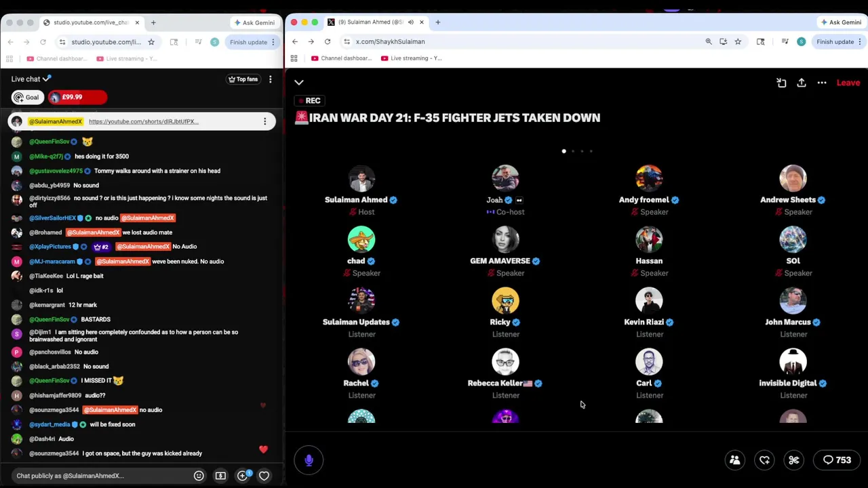Open the pinned youtube.com/shorts link
868x488 pixels.
point(143,121)
